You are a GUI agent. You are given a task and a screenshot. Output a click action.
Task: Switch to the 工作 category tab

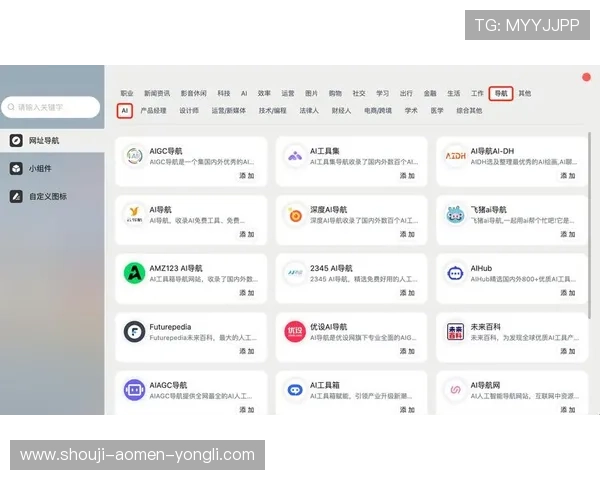click(x=477, y=93)
